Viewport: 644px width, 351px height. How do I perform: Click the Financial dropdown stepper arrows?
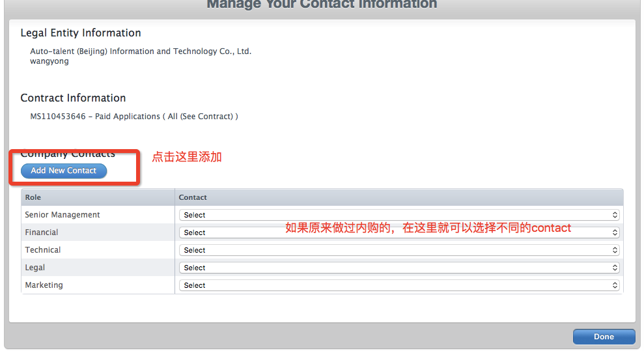[x=615, y=232]
